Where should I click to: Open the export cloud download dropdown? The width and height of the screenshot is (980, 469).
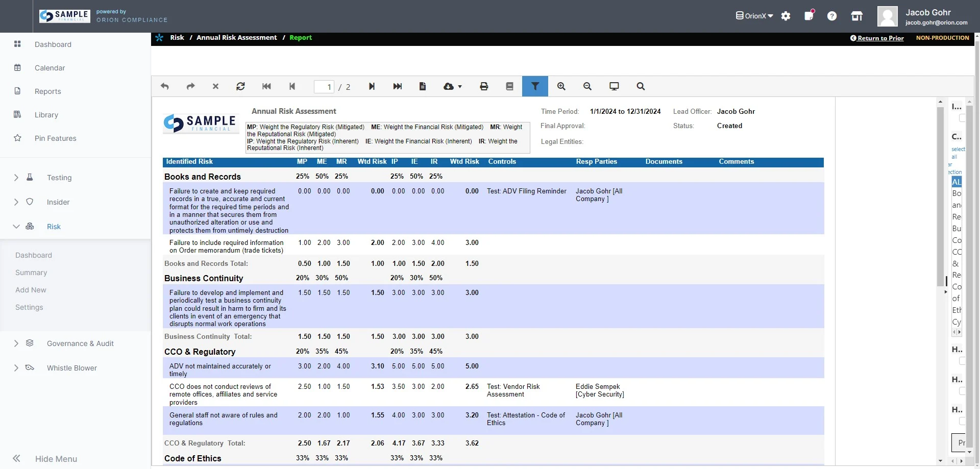click(452, 87)
